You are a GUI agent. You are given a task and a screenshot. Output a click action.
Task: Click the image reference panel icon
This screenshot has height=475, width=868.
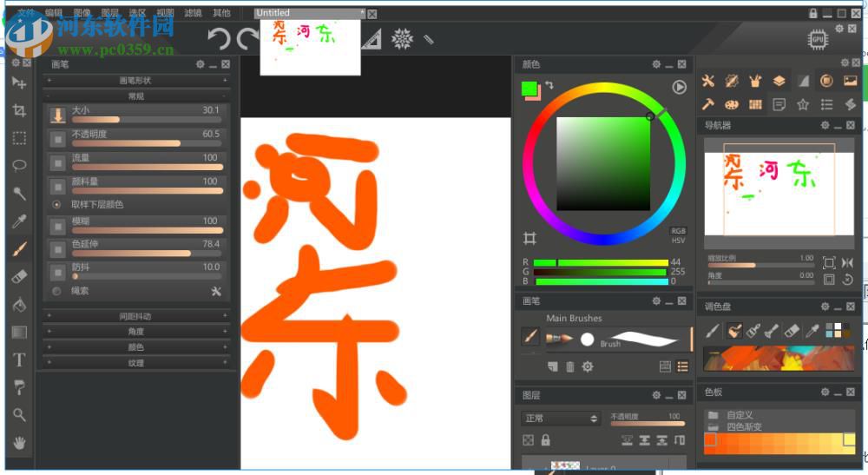tap(851, 81)
